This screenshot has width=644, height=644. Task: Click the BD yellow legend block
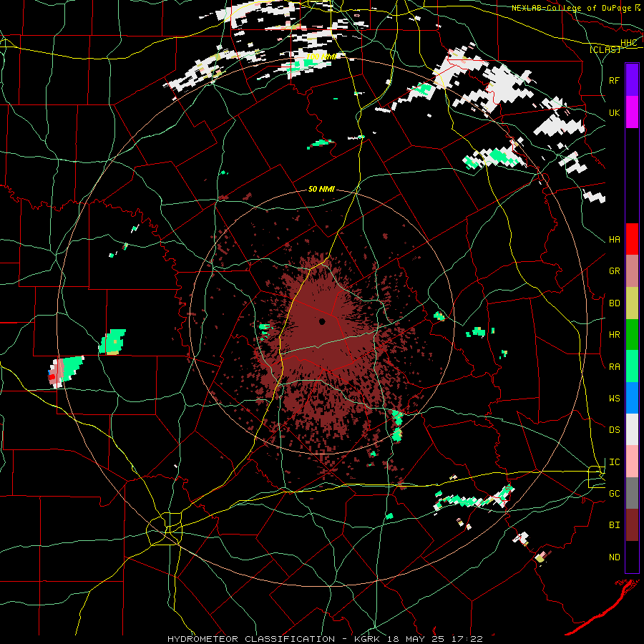click(x=632, y=303)
